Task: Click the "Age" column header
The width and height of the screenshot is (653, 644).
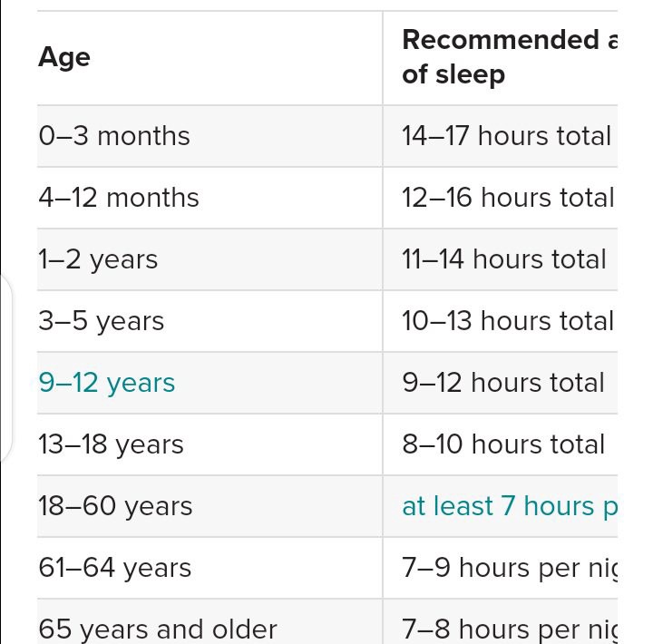Action: click(x=64, y=57)
